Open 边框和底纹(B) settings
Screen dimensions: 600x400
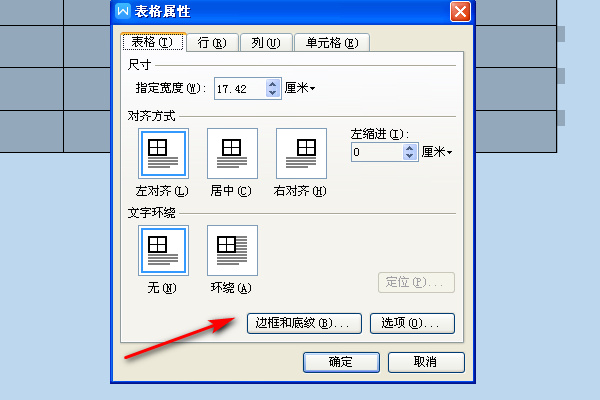[304, 323]
